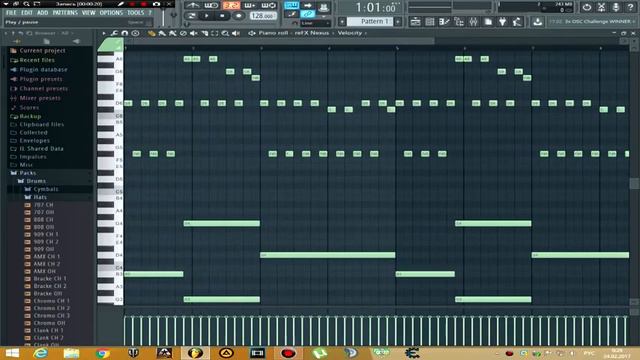Image resolution: width=640 pixels, height=360 pixels.
Task: Click the microphone audio recording icon
Action: coord(616,7)
